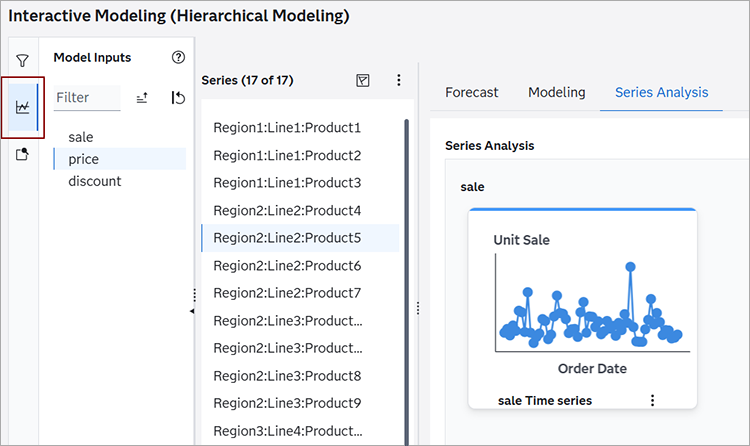This screenshot has height=446, width=750.
Task: Open the Series list overflow menu
Action: [x=398, y=80]
